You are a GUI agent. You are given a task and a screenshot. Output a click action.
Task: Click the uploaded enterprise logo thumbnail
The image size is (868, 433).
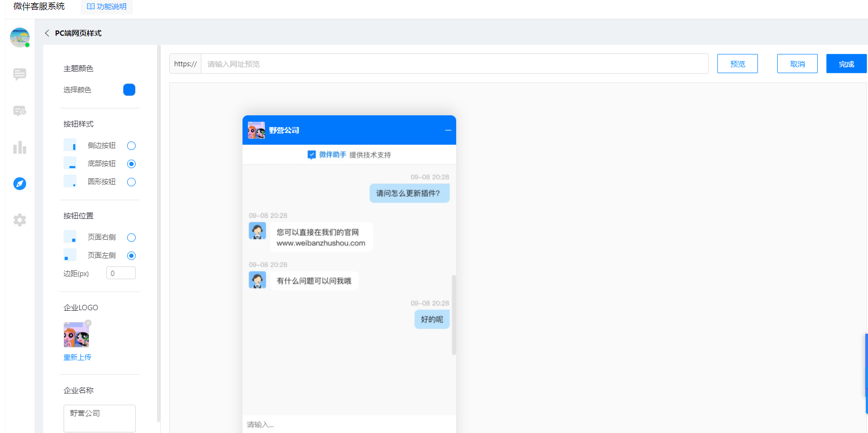(x=76, y=335)
